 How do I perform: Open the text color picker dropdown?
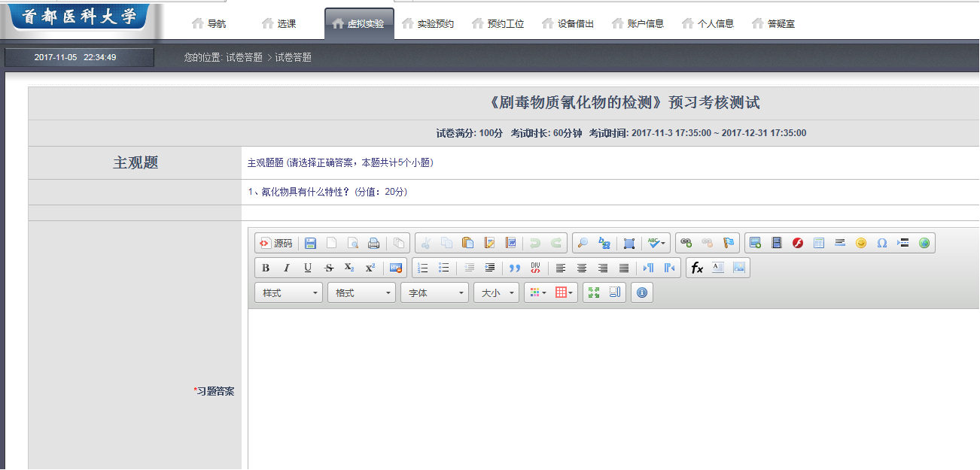537,293
